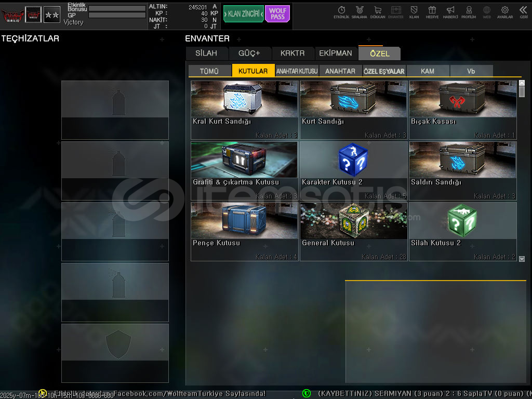
Task: Open the ANAHTAR KUTUSU filter tab
Action: [297, 71]
